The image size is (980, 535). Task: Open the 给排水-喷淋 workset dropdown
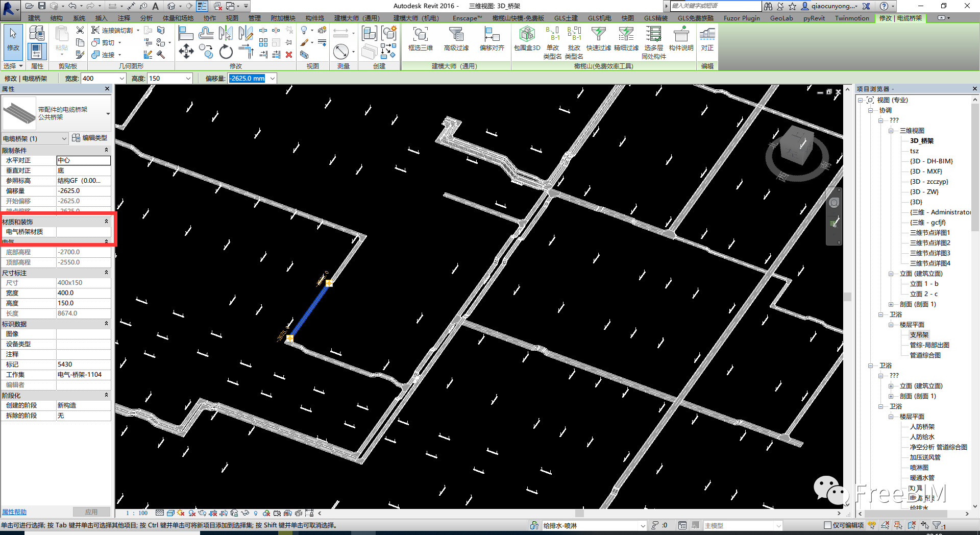[643, 525]
